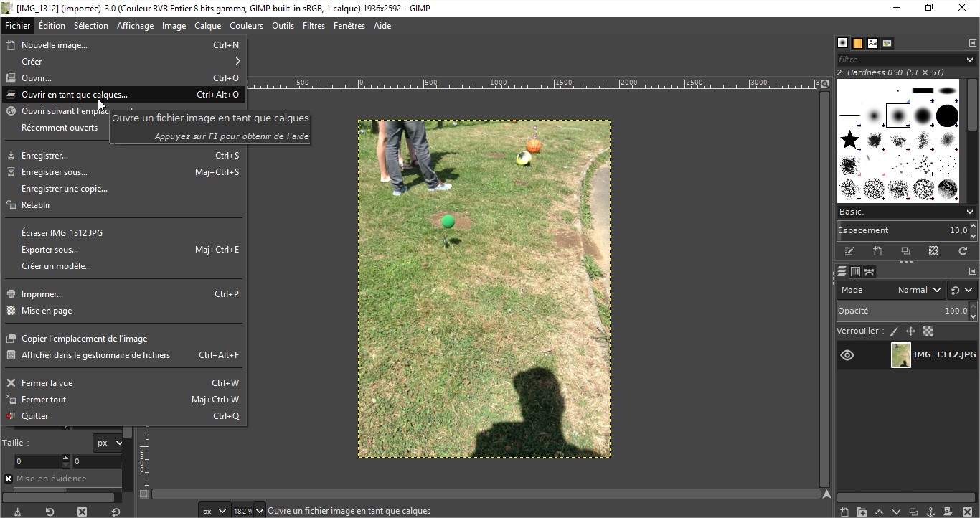Viewport: 980px width, 518px height.
Task: Open the Filtres menu
Action: click(314, 26)
